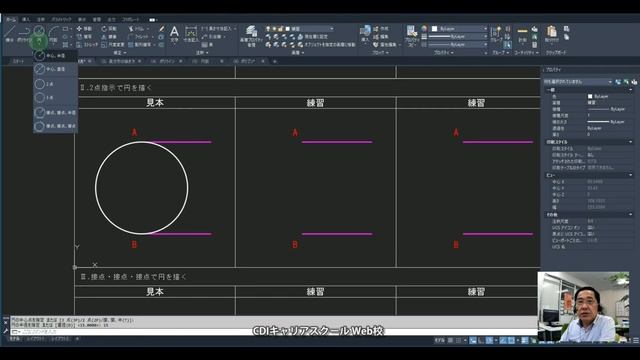This screenshot has height=360, width=640.
Task: Click the Scale (尺度変更) tool
Action: pyautogui.click(x=113, y=44)
